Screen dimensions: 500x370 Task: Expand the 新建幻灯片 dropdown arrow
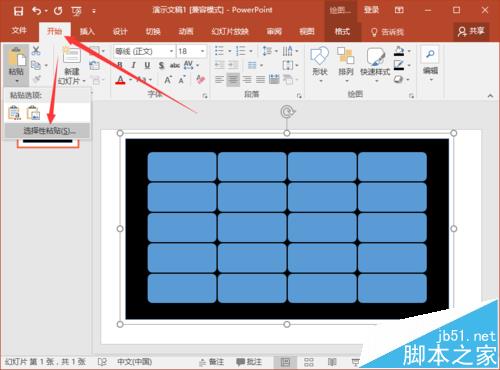coord(84,81)
